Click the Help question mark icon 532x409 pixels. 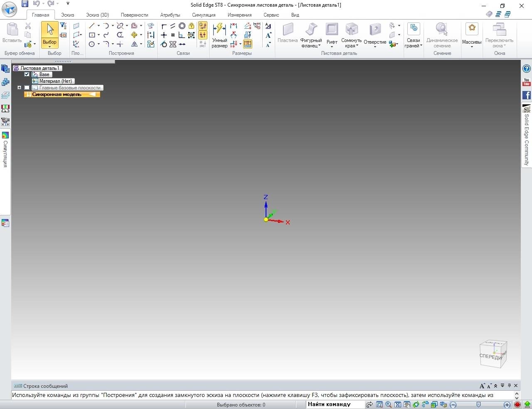pyautogui.click(x=527, y=69)
